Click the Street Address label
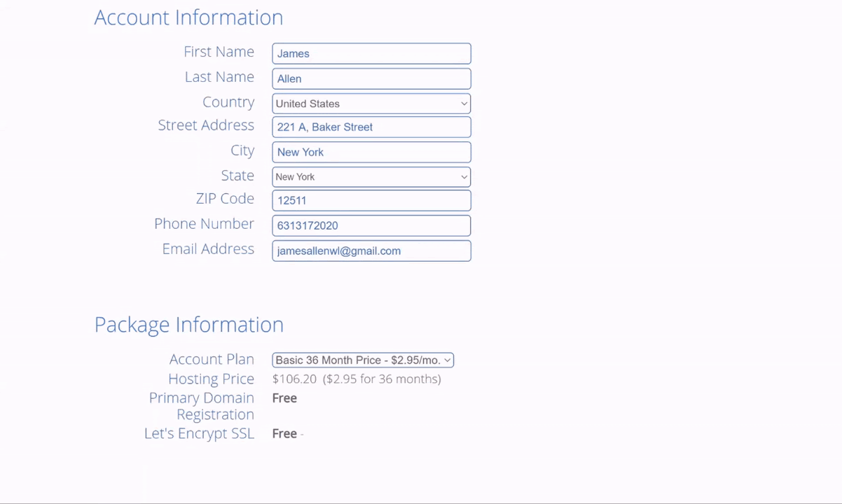 206,125
